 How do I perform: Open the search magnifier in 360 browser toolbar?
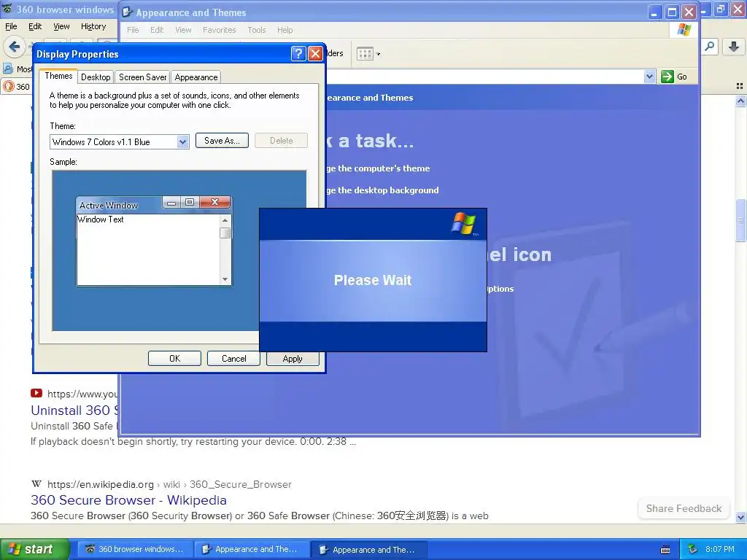(x=709, y=47)
